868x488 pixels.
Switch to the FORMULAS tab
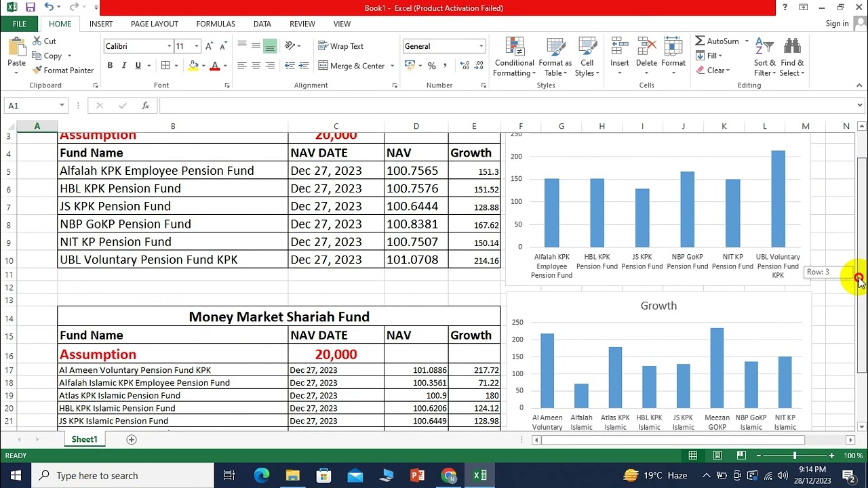click(x=216, y=24)
